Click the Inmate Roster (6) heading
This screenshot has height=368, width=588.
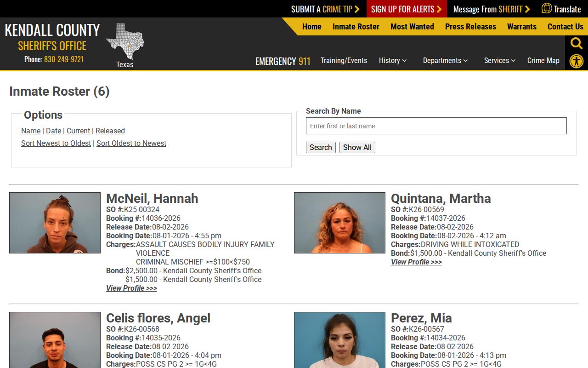pos(59,92)
